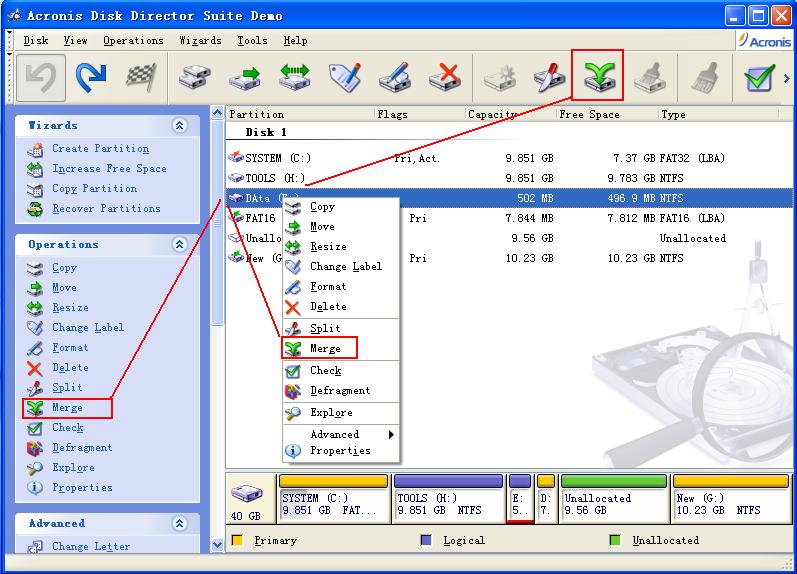Click Split icon in Operations sidebar
797x574 pixels.
coord(35,388)
